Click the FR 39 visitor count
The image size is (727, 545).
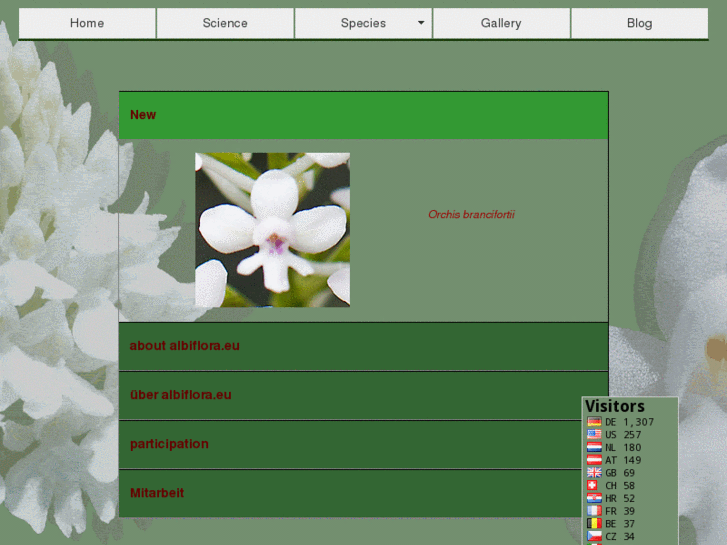tap(620, 511)
